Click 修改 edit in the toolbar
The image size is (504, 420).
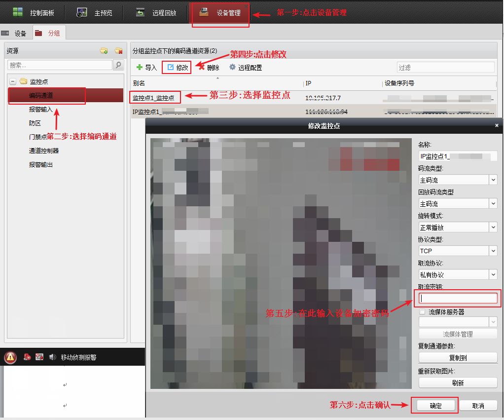click(x=178, y=68)
